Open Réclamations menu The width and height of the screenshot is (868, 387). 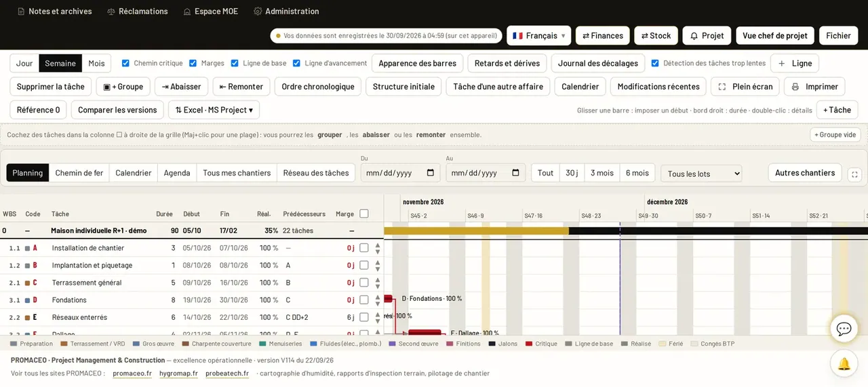(x=138, y=12)
